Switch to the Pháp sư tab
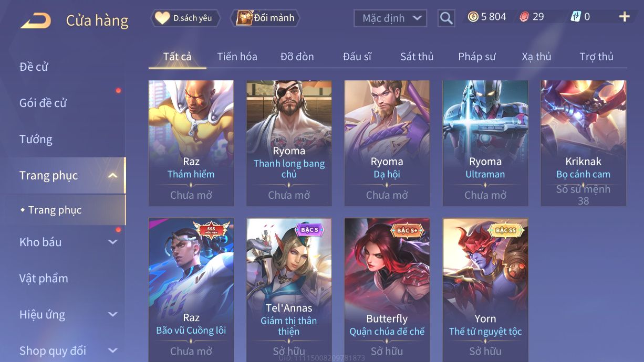This screenshot has width=644, height=362. [x=476, y=57]
